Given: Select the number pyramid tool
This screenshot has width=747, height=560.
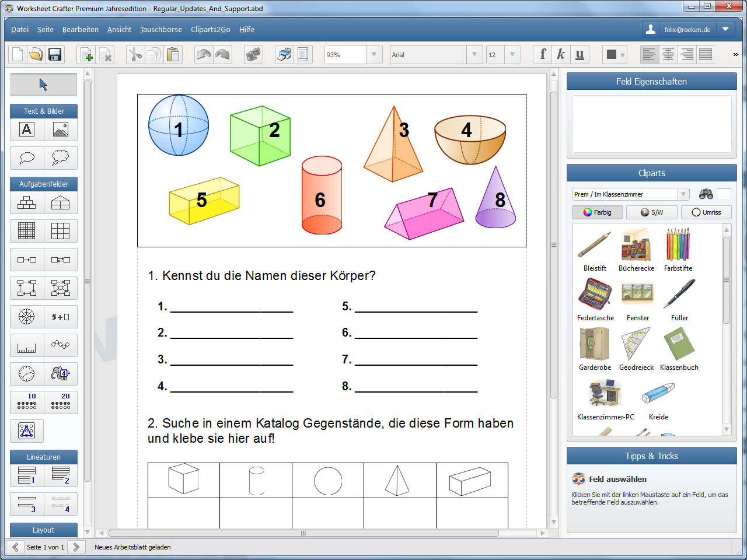Looking at the screenshot, I should pos(27,202).
